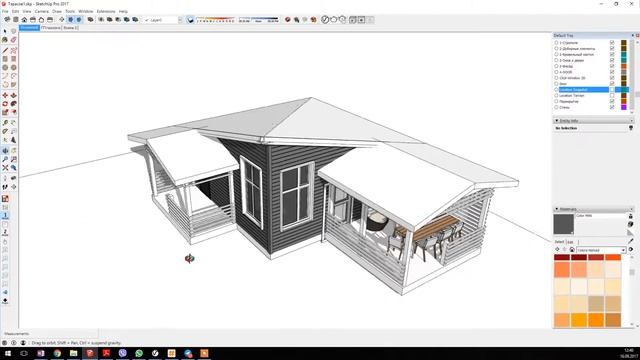Image resolution: width=640 pixels, height=360 pixels.
Task: Activate the Walk footprints tool
Action: (5, 187)
